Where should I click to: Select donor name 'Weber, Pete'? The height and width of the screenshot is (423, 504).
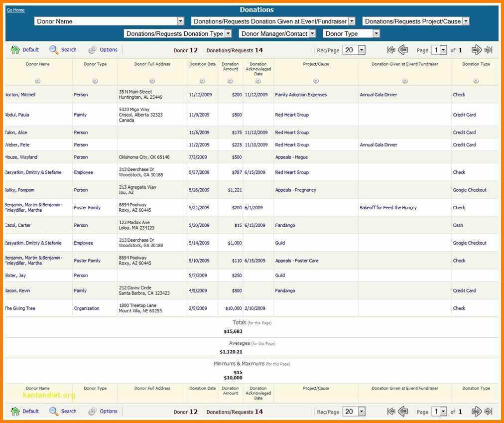[x=17, y=145]
